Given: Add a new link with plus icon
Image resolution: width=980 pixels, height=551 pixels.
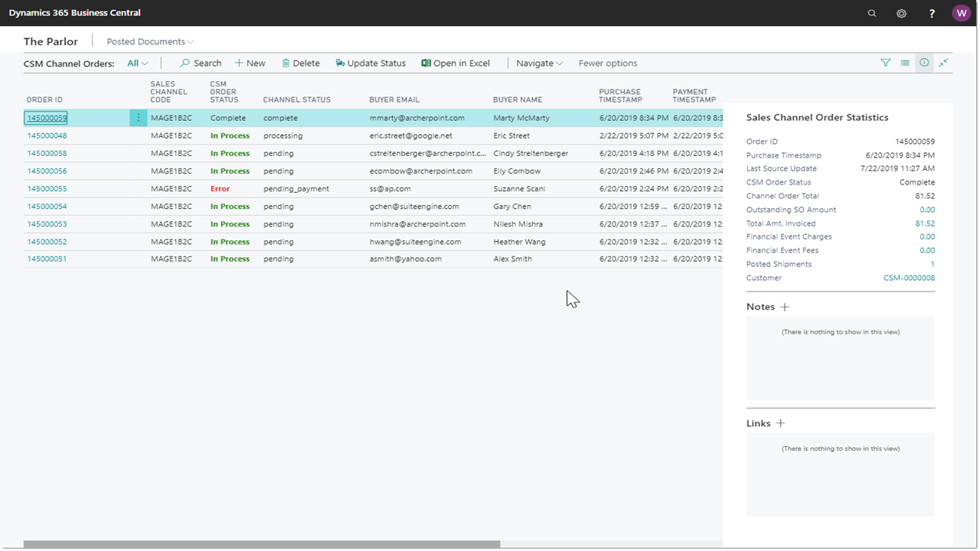Looking at the screenshot, I should tap(781, 423).
